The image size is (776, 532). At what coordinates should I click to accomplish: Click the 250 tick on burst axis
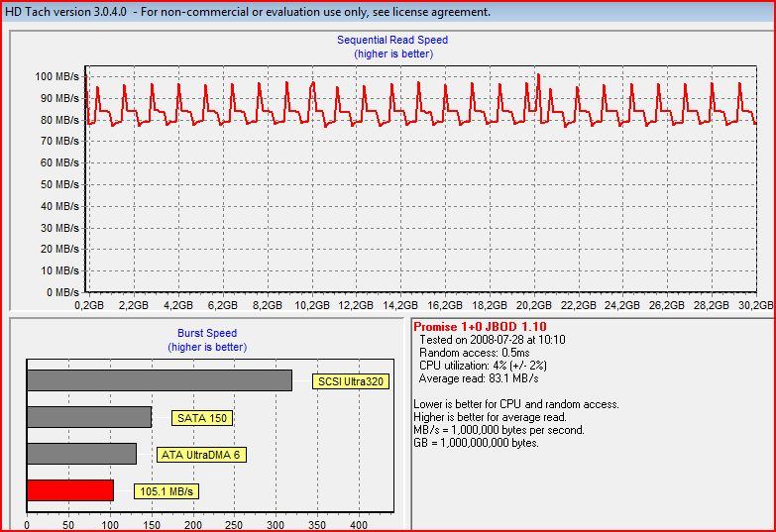tap(234, 525)
